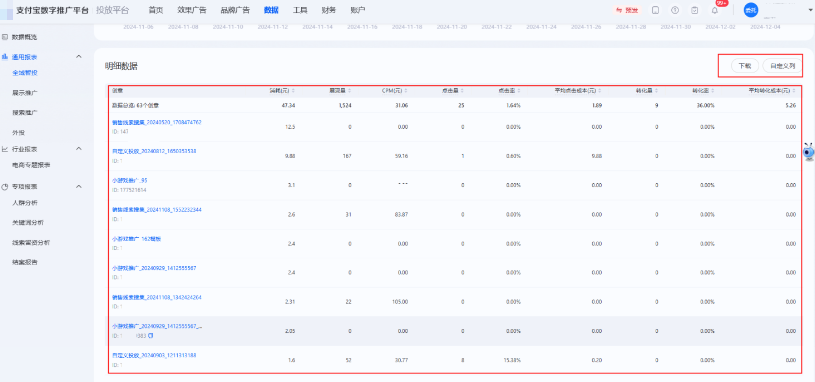Open the mobile device icon in header

[x=656, y=10]
